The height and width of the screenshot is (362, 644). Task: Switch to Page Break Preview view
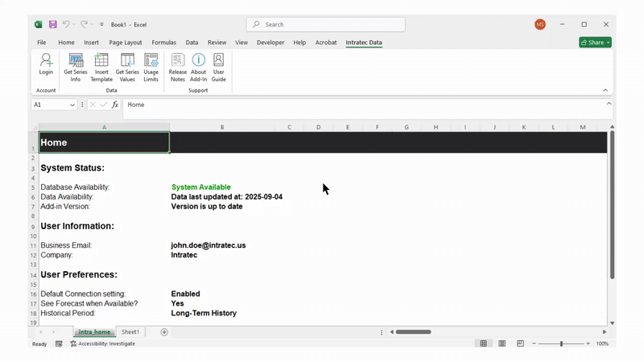click(520, 343)
